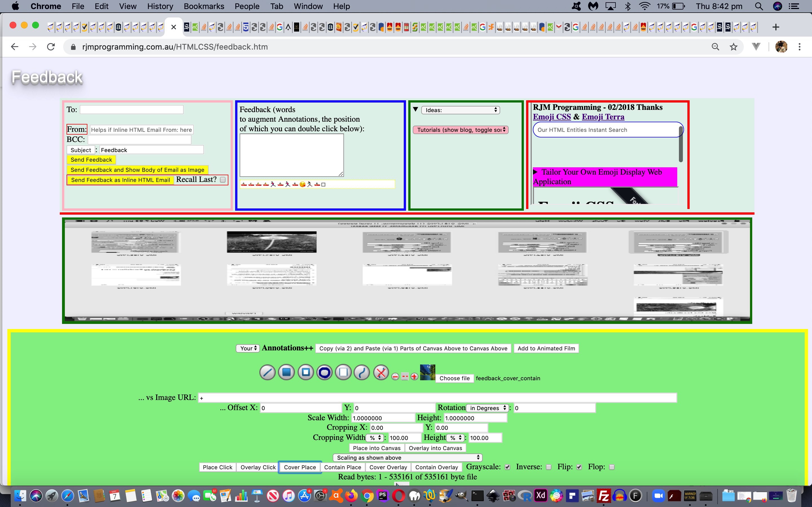Uncheck the Grayscale checkbox
The height and width of the screenshot is (507, 812).
[507, 467]
